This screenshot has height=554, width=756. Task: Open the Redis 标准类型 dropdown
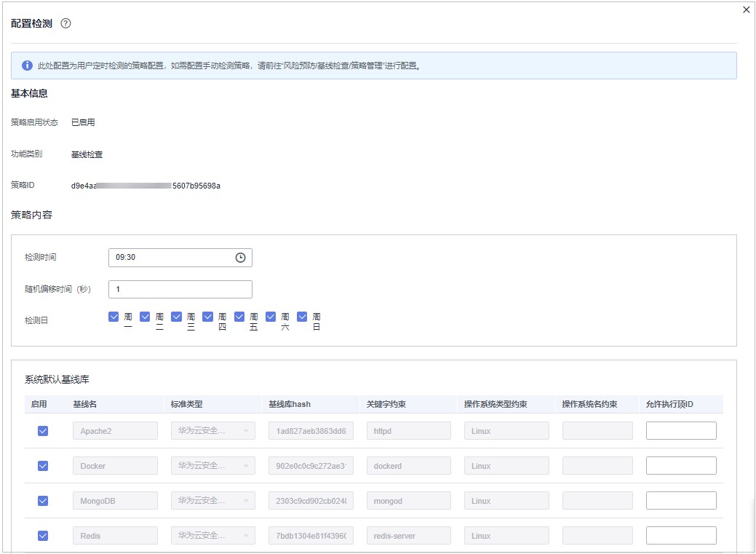(x=212, y=536)
